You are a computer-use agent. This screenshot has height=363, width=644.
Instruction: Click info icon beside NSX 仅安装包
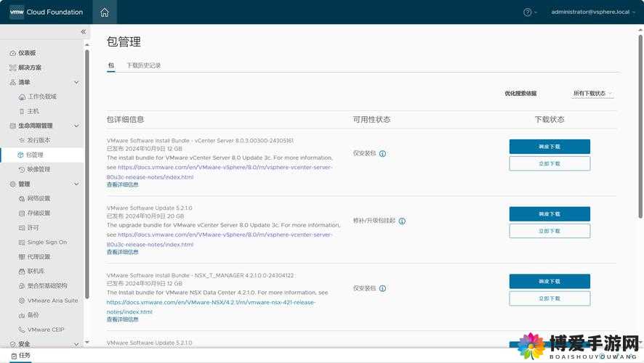(382, 288)
